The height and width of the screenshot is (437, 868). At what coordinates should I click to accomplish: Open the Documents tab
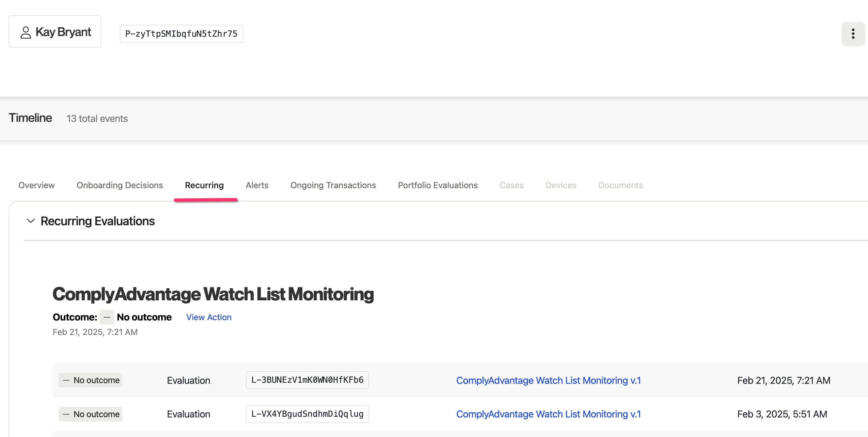click(x=620, y=185)
